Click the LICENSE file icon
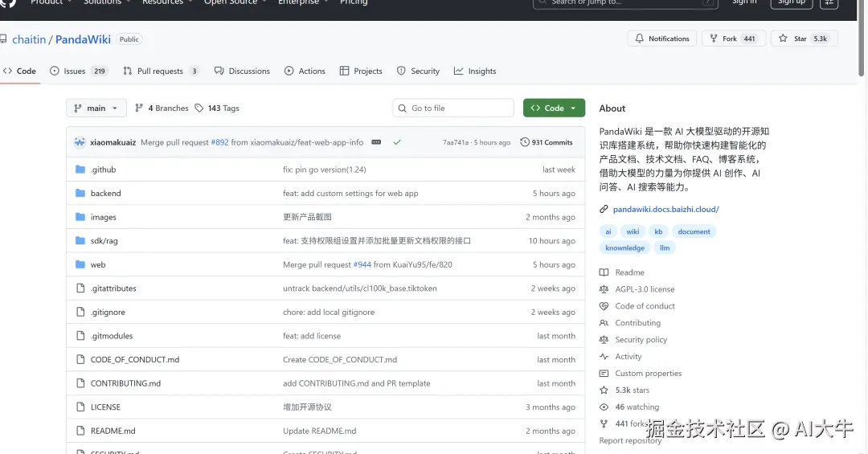 (x=80, y=407)
